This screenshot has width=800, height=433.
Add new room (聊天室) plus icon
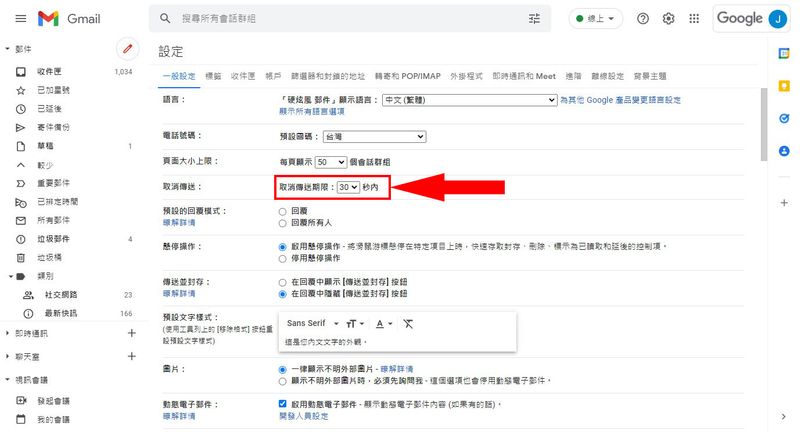pyautogui.click(x=132, y=356)
